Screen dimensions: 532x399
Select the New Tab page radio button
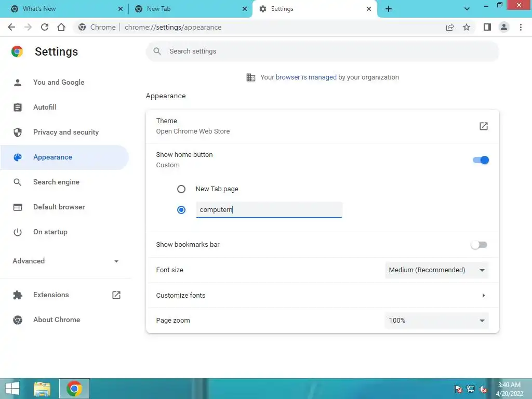tap(181, 189)
